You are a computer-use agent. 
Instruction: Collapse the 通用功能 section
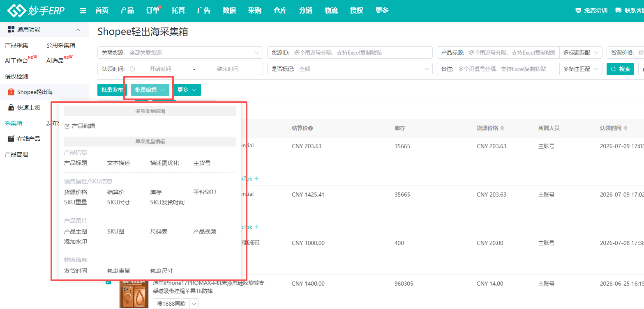(78, 30)
